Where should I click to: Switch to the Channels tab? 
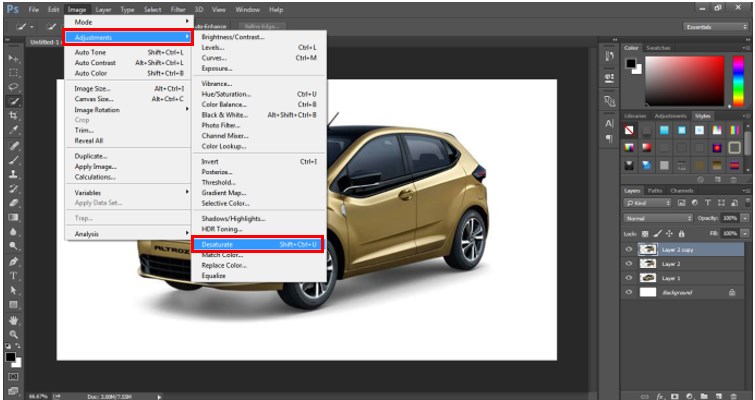click(x=681, y=191)
